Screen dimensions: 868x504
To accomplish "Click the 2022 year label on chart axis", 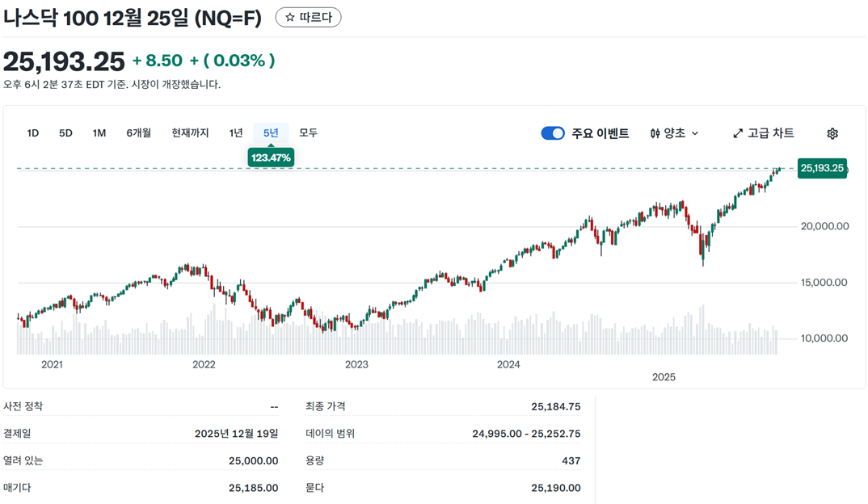I will tap(204, 364).
